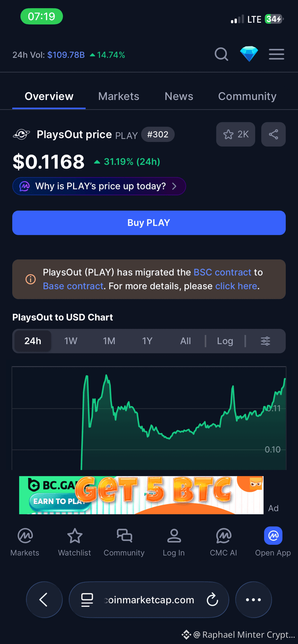Share PlaysOut via the share icon

point(274,134)
